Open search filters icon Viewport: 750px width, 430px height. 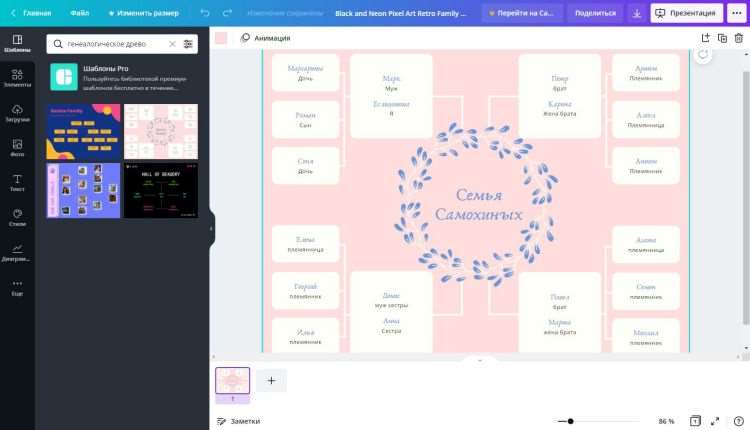click(188, 44)
